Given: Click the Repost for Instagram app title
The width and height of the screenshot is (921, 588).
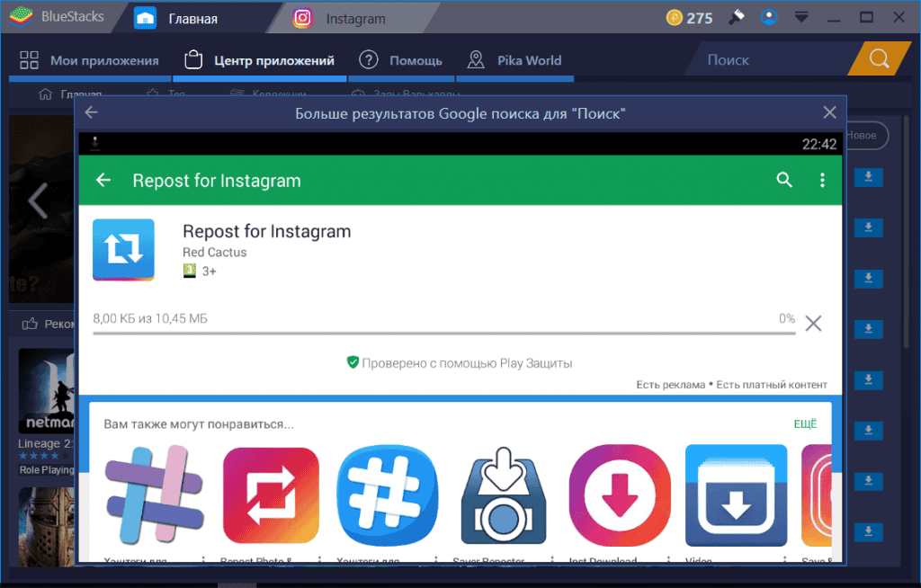Looking at the screenshot, I should pos(266,231).
